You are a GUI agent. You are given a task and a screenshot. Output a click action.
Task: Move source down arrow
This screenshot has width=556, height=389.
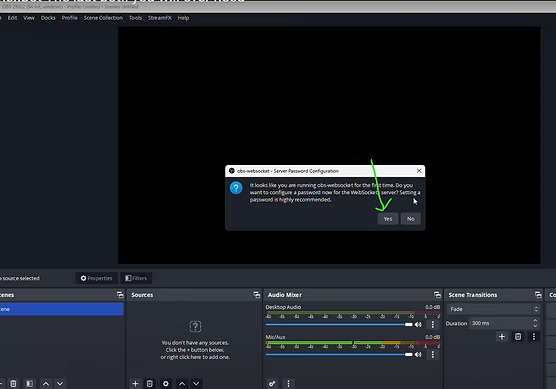196,384
